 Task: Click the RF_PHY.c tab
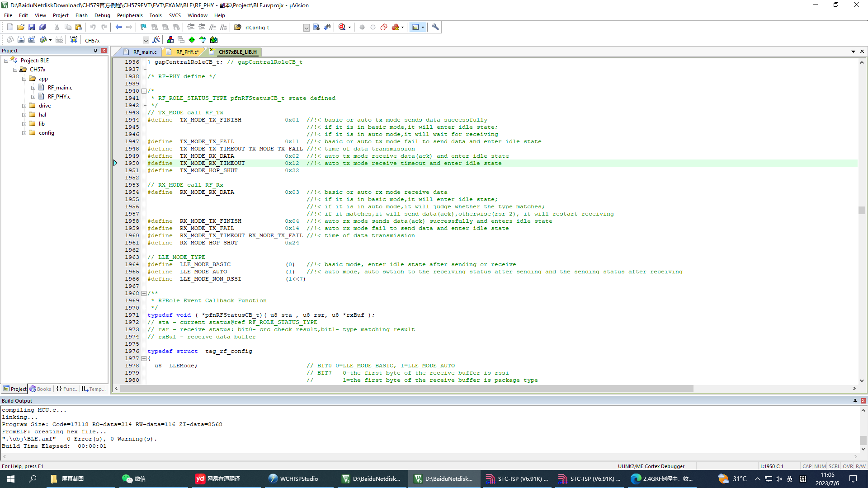click(186, 52)
